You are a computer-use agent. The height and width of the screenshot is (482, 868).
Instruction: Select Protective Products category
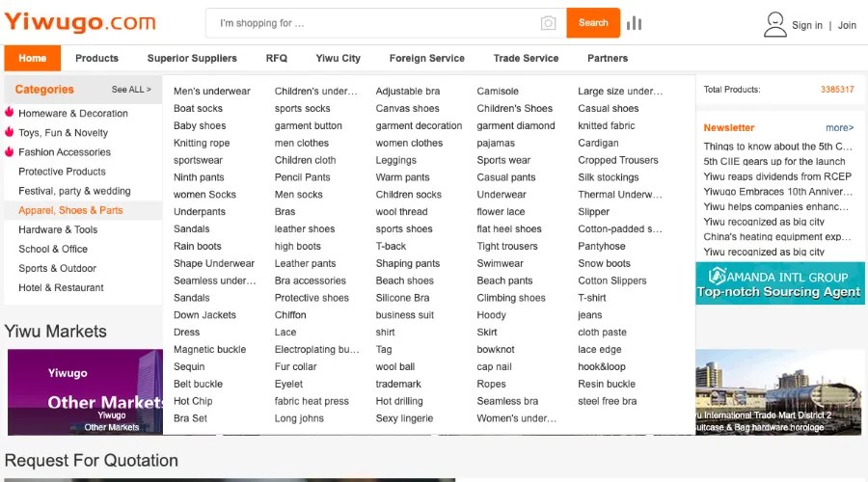pos(62,172)
